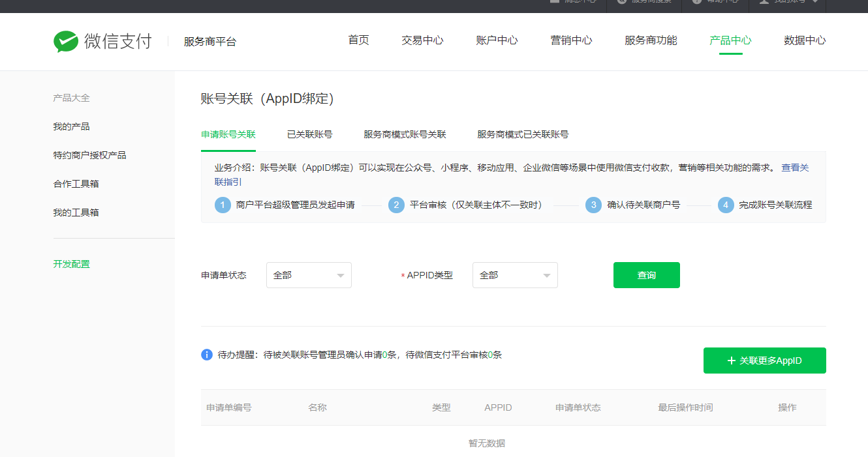The height and width of the screenshot is (457, 868).
Task: Click the blue 待办提醒 info icon
Action: click(207, 355)
